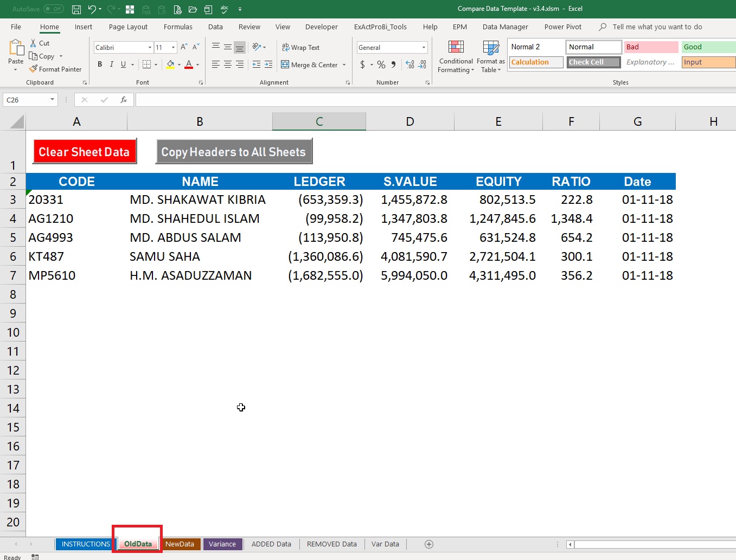Click the Orientation angled text icon

point(257,47)
